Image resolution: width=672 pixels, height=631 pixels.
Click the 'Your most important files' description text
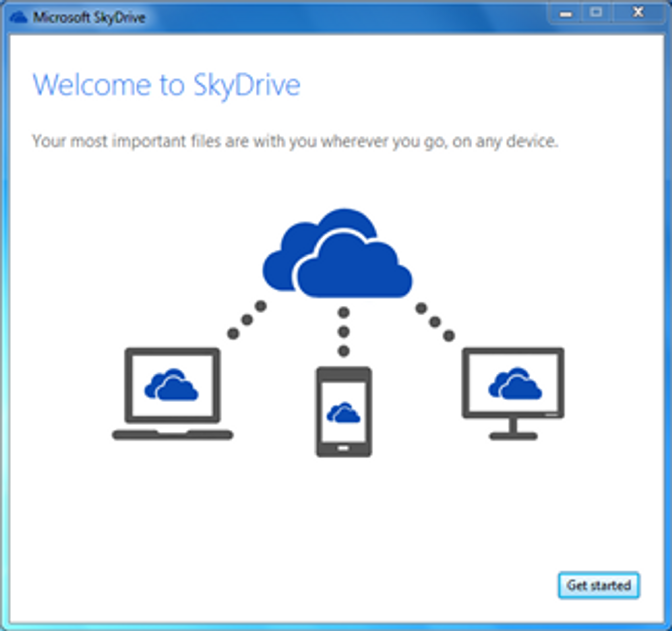pyautogui.click(x=295, y=141)
